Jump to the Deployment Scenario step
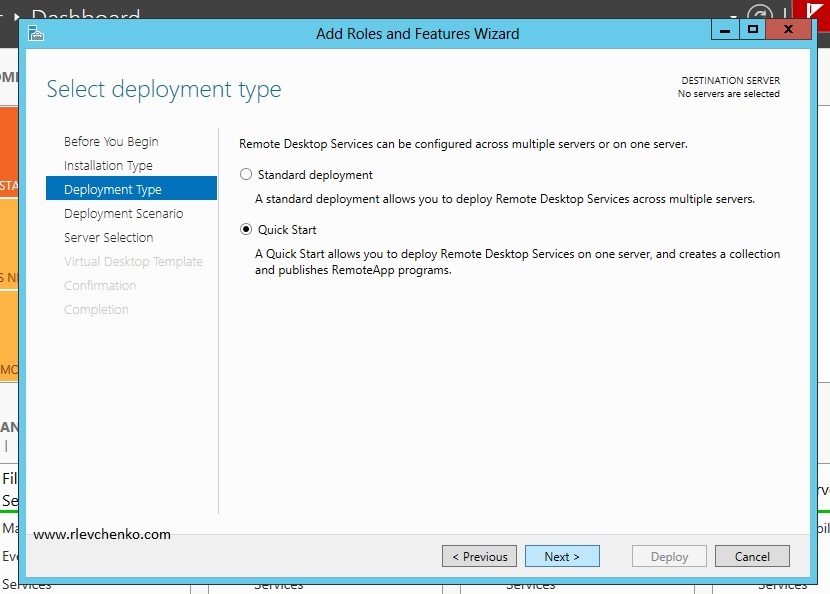830x594 pixels. pos(123,214)
